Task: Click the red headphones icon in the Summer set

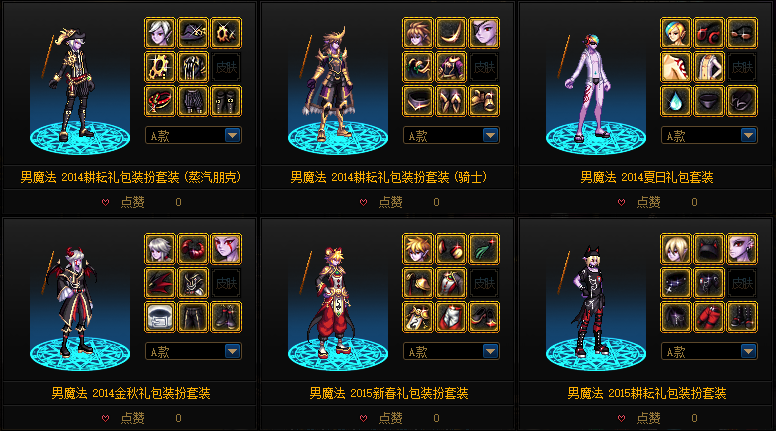Action: click(x=709, y=33)
